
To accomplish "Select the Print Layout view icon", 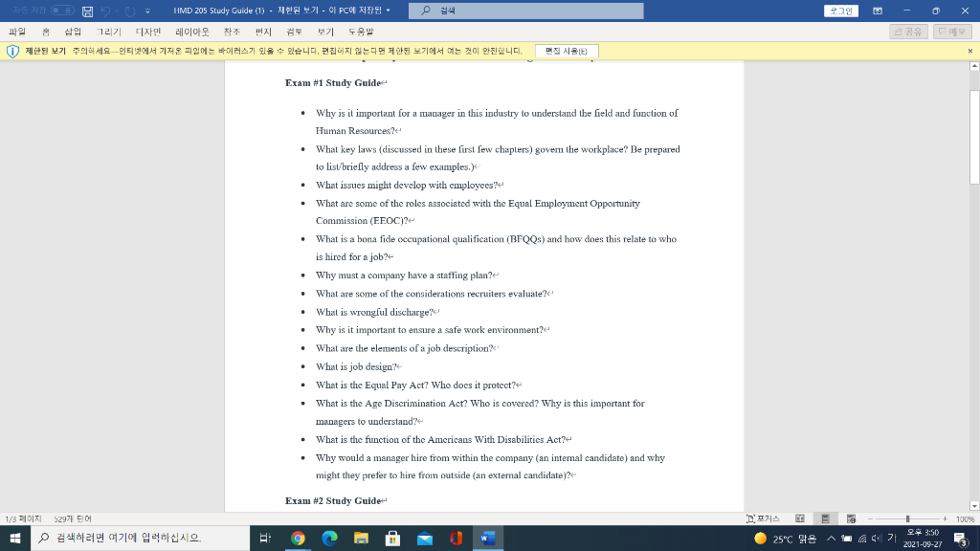I will point(825,517).
